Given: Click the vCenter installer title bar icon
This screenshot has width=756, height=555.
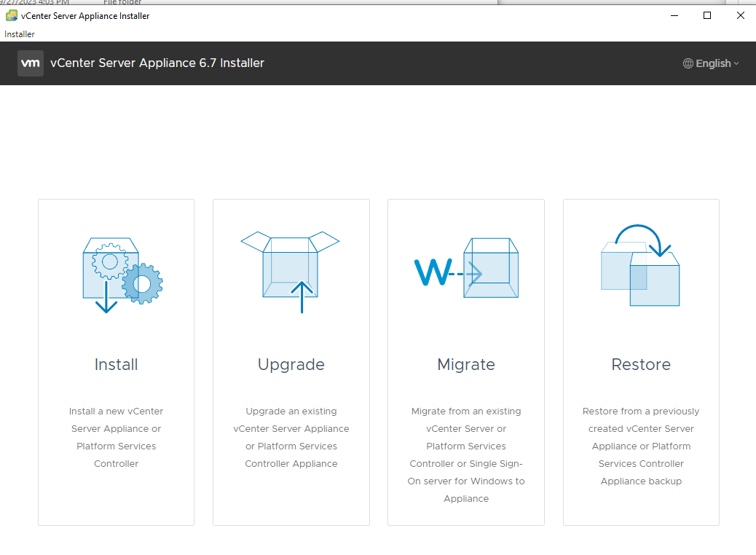Looking at the screenshot, I should (12, 16).
